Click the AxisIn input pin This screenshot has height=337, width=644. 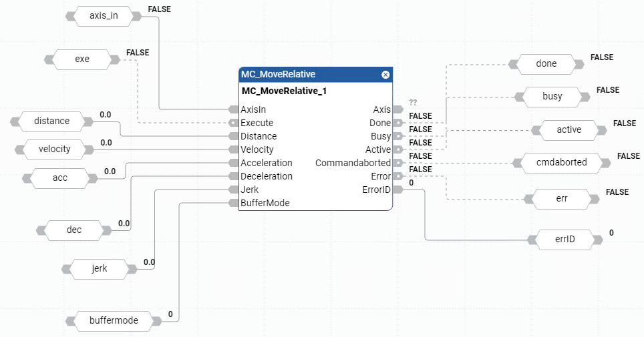pyautogui.click(x=233, y=109)
